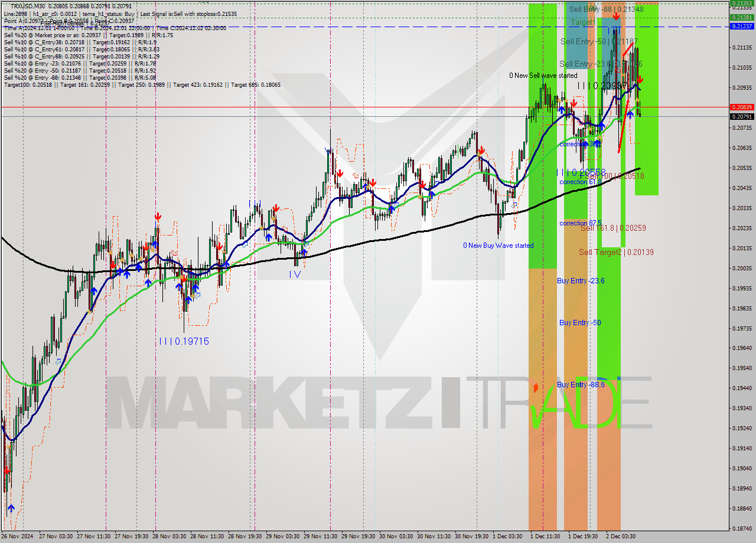Click the 0.19540 value on price axis
This screenshot has height=543, width=756.
coord(742,368)
